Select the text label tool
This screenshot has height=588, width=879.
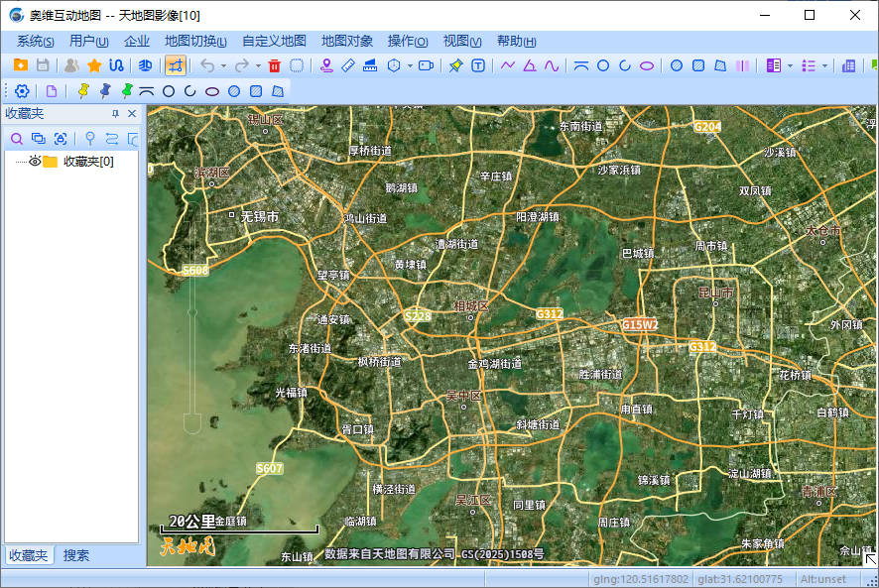(478, 65)
